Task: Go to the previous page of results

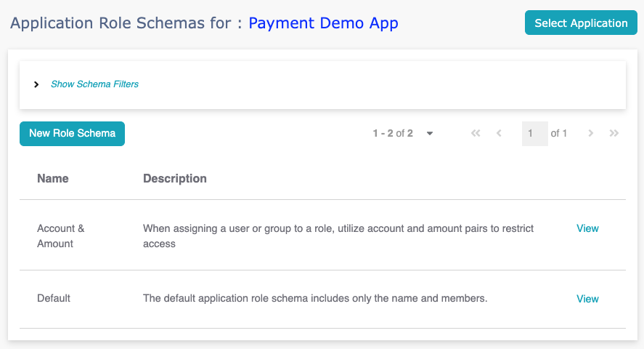Action: tap(499, 133)
